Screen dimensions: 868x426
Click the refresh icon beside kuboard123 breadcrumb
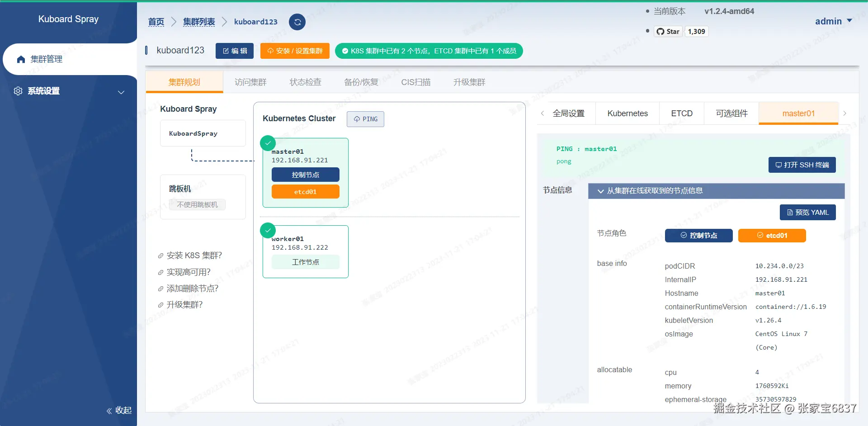(297, 22)
